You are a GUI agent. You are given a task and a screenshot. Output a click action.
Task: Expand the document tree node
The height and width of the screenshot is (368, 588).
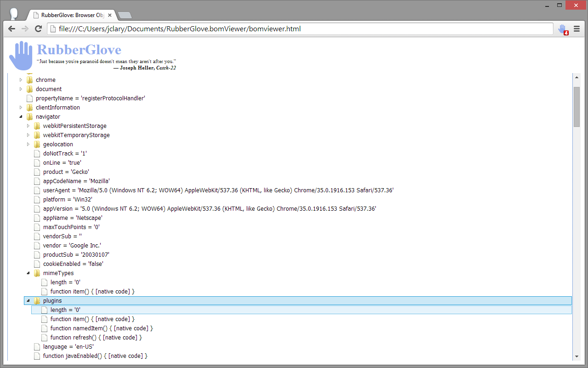(x=21, y=89)
